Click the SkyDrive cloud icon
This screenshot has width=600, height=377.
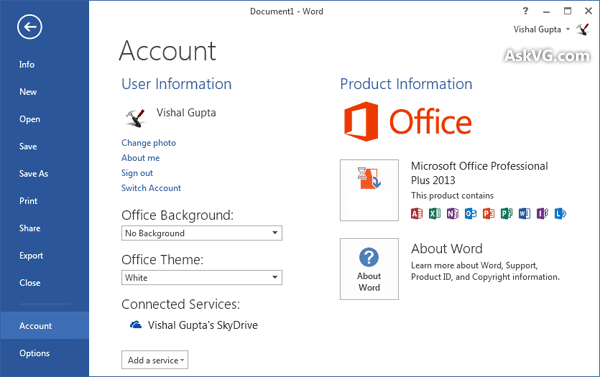[x=135, y=325]
